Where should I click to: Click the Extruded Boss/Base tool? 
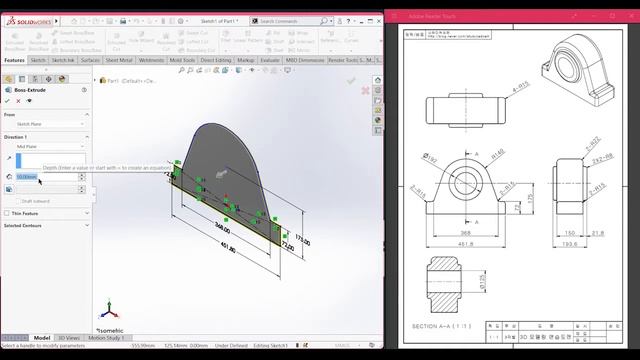coord(14,42)
